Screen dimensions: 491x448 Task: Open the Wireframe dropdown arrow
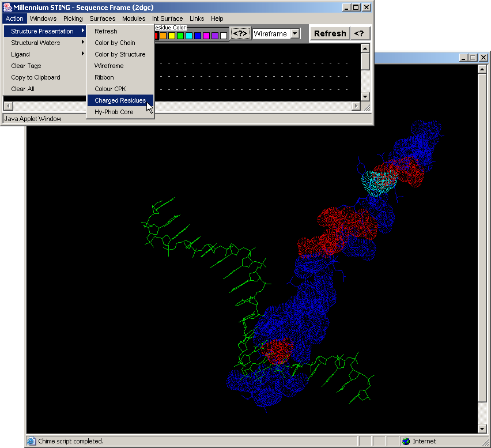[x=295, y=33]
